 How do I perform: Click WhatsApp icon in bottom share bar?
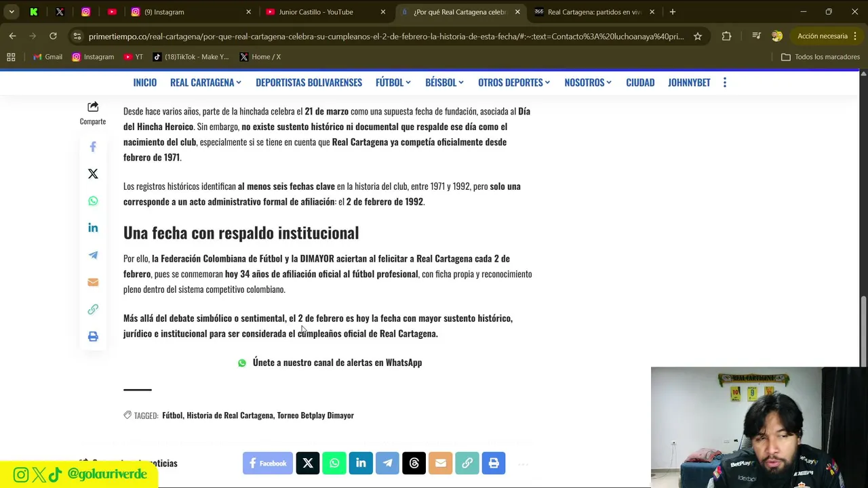tap(334, 463)
